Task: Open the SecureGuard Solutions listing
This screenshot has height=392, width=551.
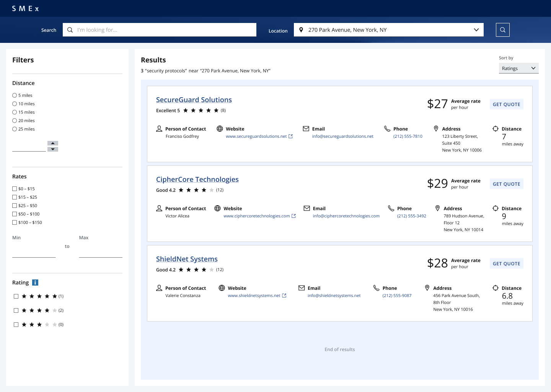Action: pos(194,100)
